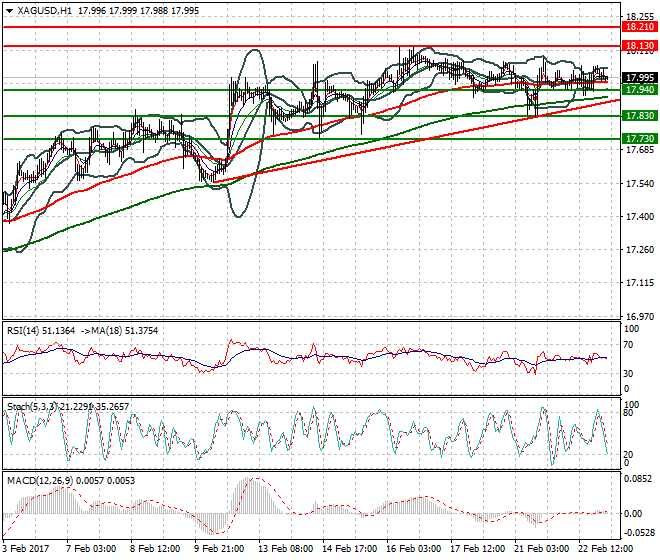Click RSI scale value 30
Viewport: 660px width, 560px height.
pos(628,373)
